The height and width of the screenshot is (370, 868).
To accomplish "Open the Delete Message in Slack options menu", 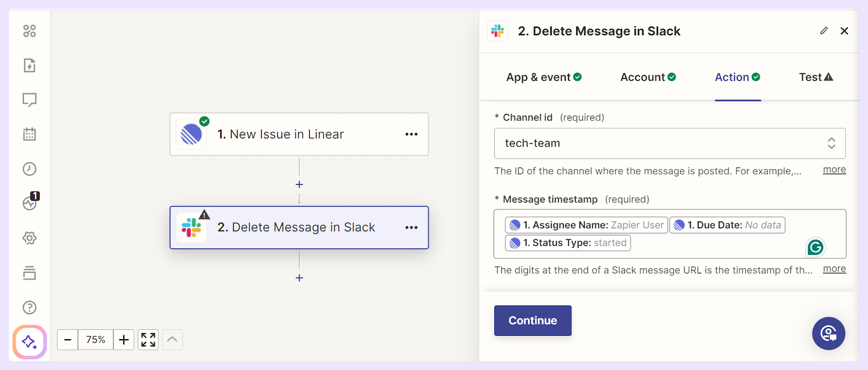I will (412, 227).
